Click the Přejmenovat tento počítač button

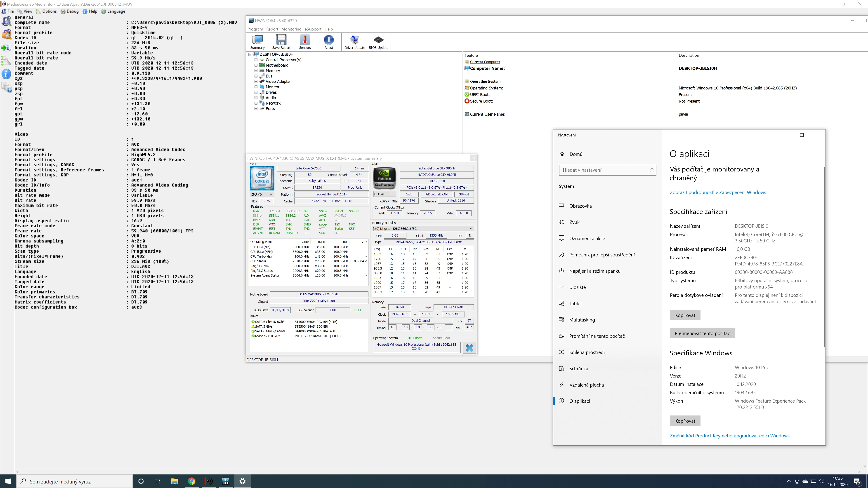702,333
